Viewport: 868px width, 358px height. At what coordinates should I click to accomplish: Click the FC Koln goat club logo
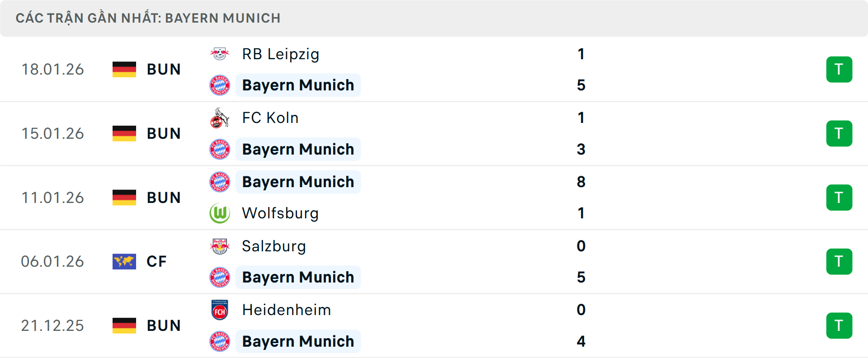(220, 117)
